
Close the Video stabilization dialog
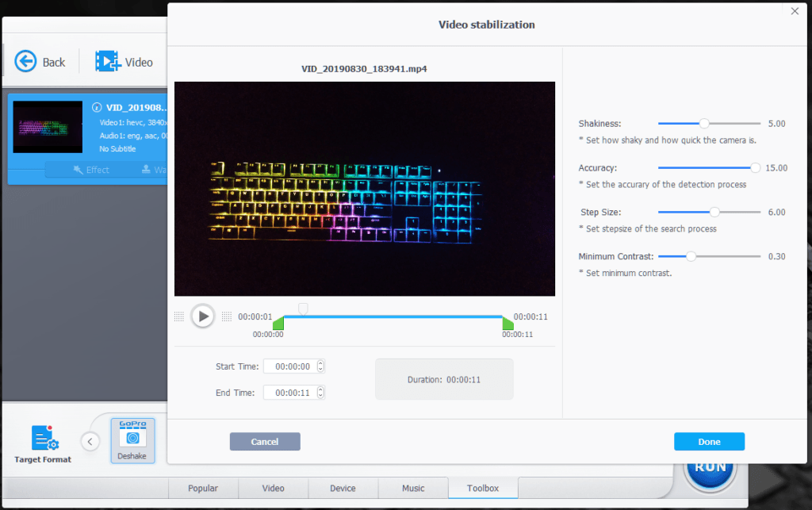point(795,11)
